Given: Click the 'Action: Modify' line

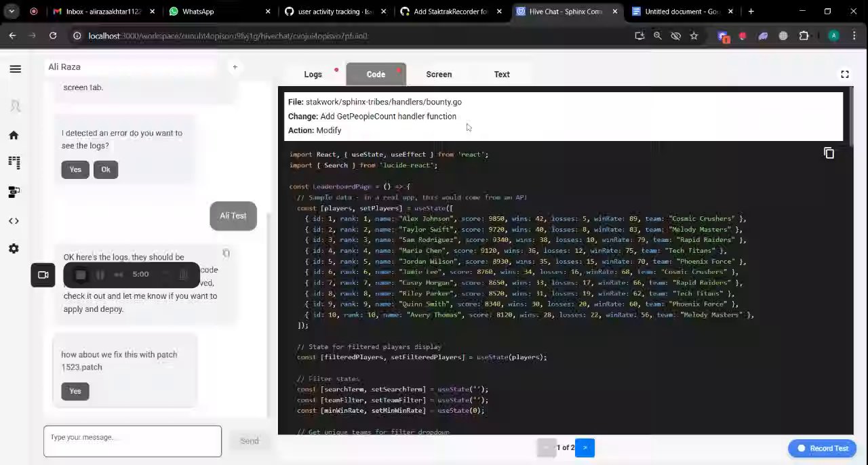Looking at the screenshot, I should pos(315,131).
